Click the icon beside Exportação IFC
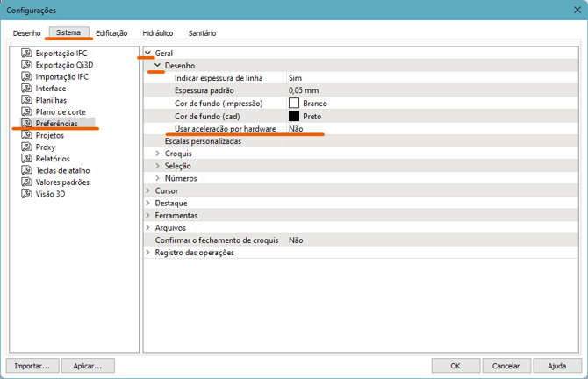 pos(27,54)
